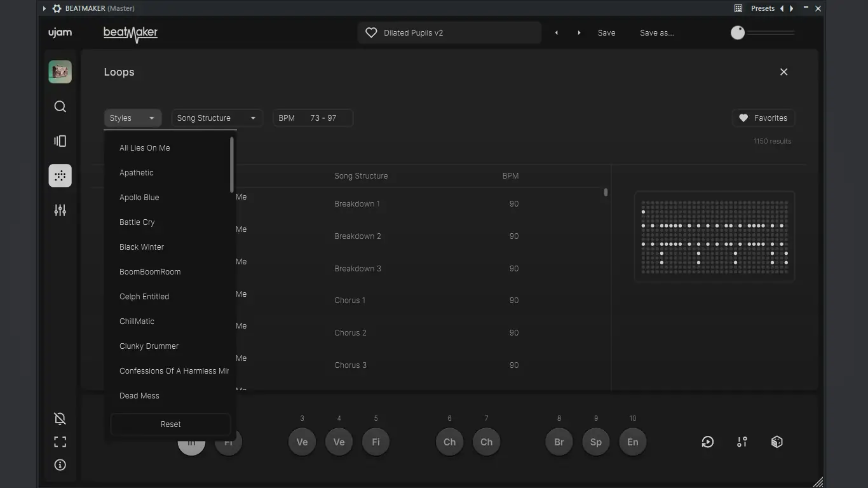Click the fullscreen brackets icon in sidebar
868x488 pixels.
[x=60, y=442]
